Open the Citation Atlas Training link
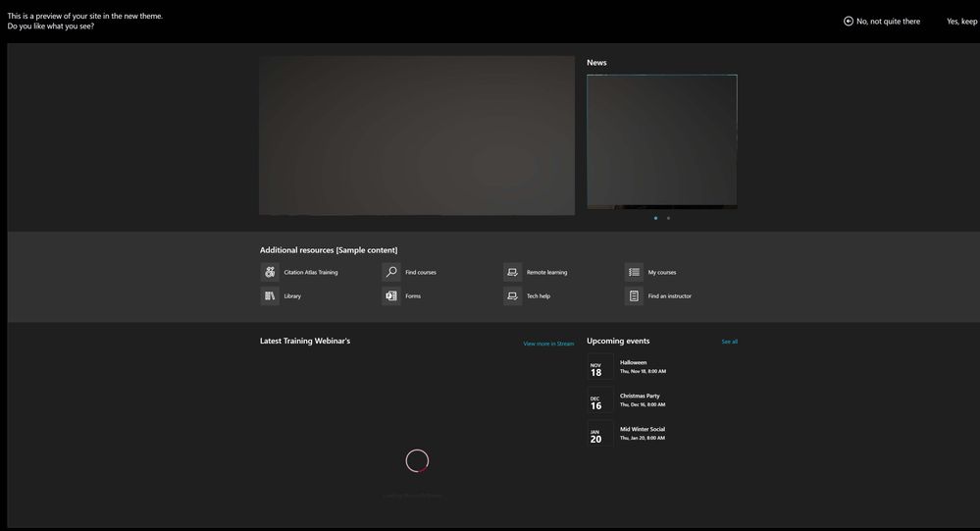 [x=311, y=273]
